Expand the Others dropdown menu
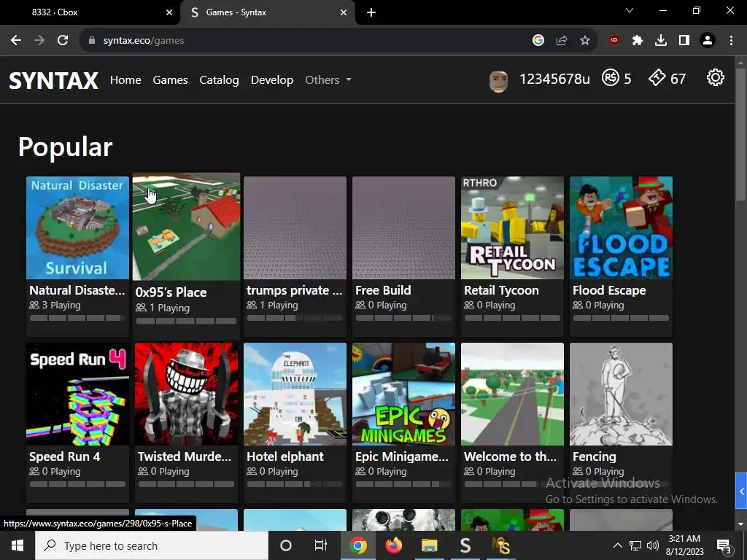The height and width of the screenshot is (560, 747). coord(328,79)
